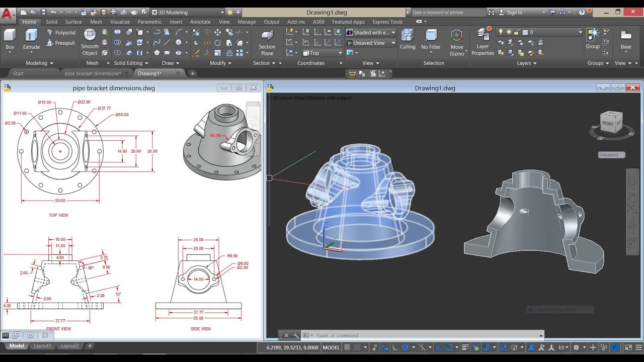Viewport: 644px width, 362px height.
Task: Click the new file tab plus button
Action: coord(192,73)
